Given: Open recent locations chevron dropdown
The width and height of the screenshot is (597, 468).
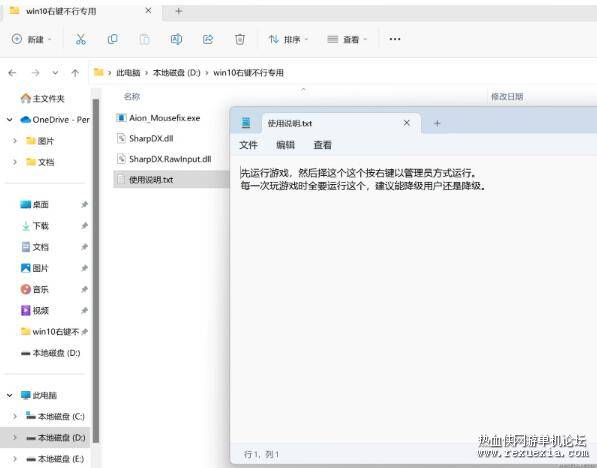Looking at the screenshot, I should pyautogui.click(x=55, y=72).
